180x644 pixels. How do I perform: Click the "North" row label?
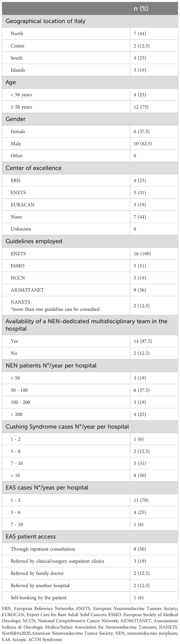(x=17, y=34)
